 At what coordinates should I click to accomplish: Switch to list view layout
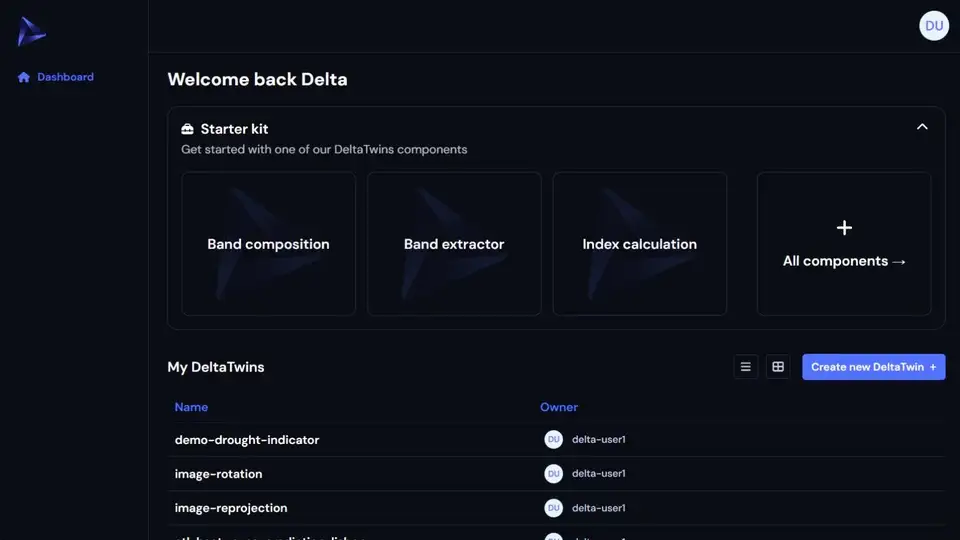pyautogui.click(x=745, y=367)
